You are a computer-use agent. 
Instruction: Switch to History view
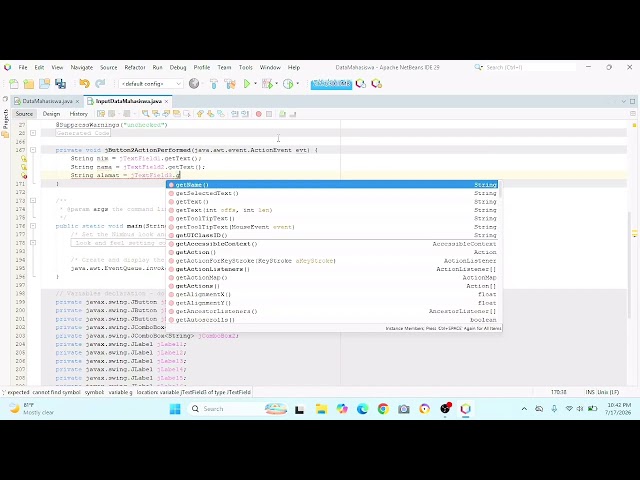(x=79, y=114)
